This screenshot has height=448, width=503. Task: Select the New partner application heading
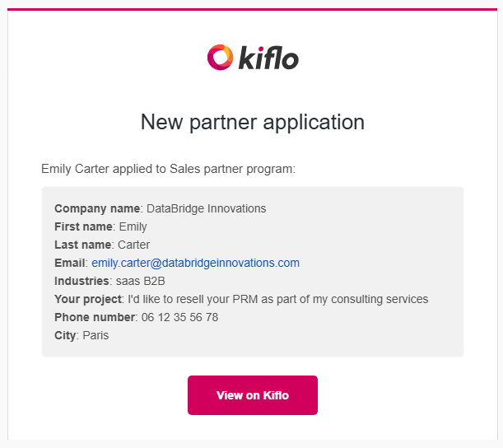(x=253, y=122)
